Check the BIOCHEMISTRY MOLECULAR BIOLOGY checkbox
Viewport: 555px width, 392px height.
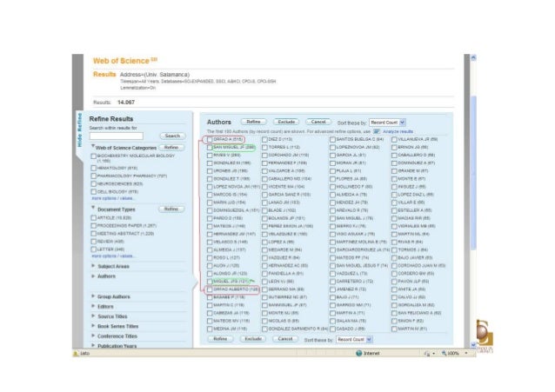point(94,156)
